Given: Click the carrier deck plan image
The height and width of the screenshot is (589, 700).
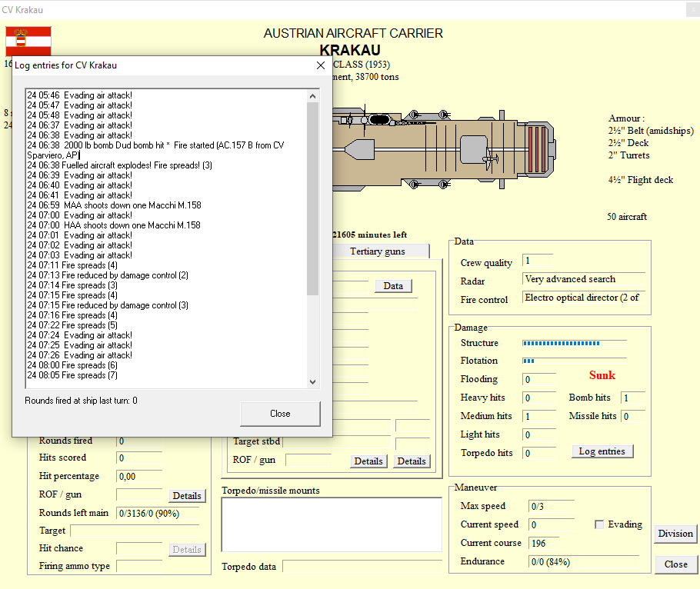Looking at the screenshot, I should coord(444,149).
